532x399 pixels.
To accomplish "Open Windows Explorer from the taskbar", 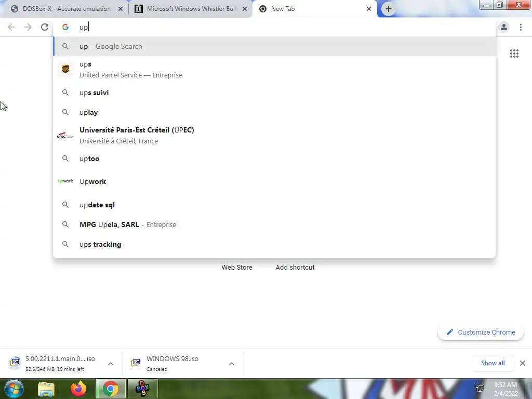I will [x=46, y=389].
